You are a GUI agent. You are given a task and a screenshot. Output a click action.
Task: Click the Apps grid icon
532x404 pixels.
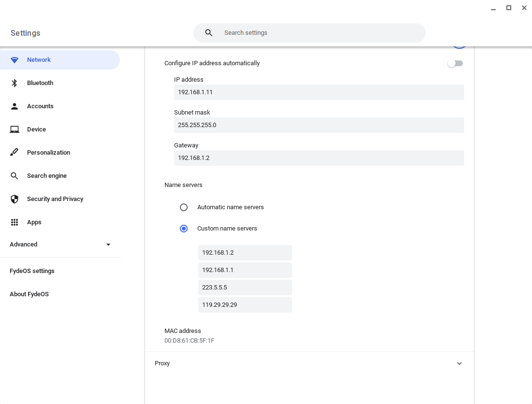point(14,222)
